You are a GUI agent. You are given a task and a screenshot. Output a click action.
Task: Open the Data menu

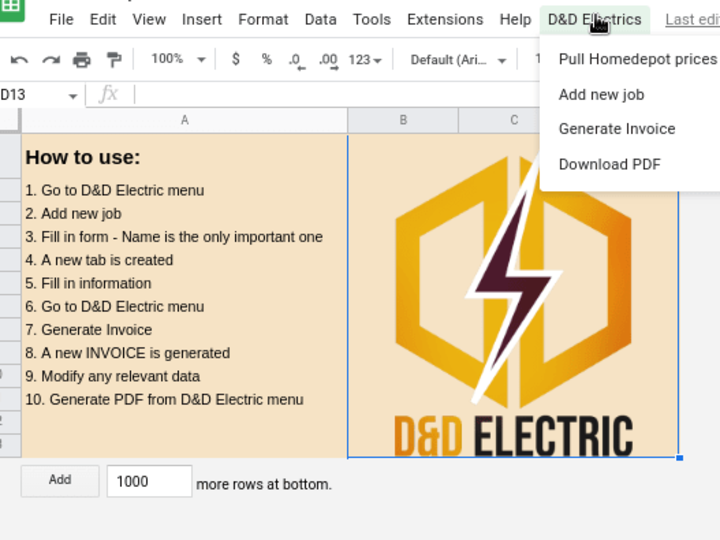321,20
